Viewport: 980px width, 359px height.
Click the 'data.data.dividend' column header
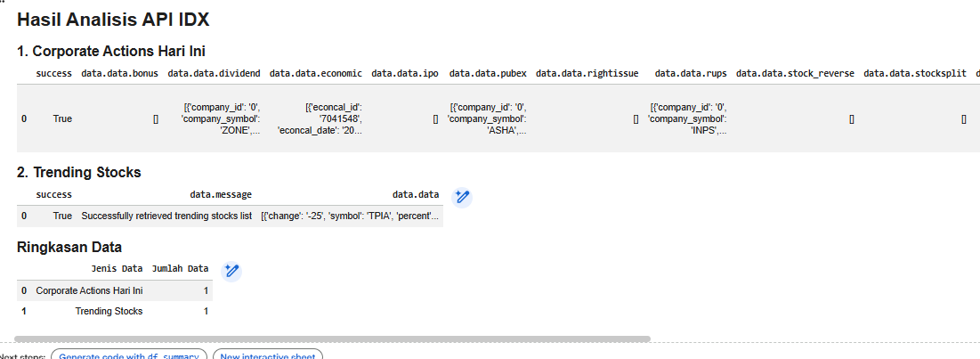click(x=215, y=74)
